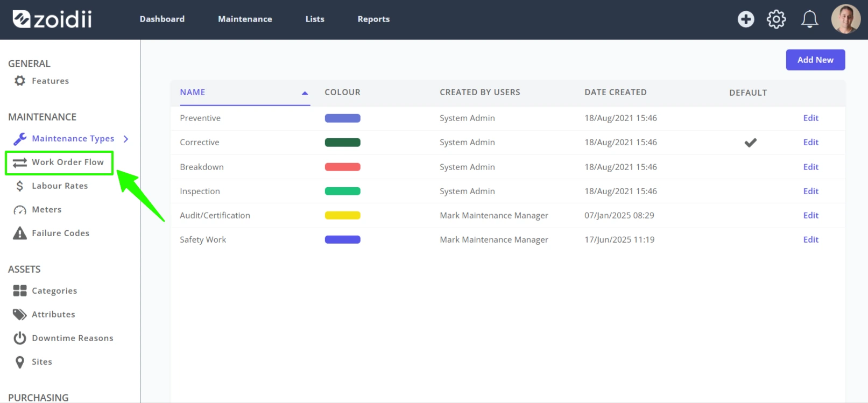
Task: Click the Categories grid icon
Action: 20,291
